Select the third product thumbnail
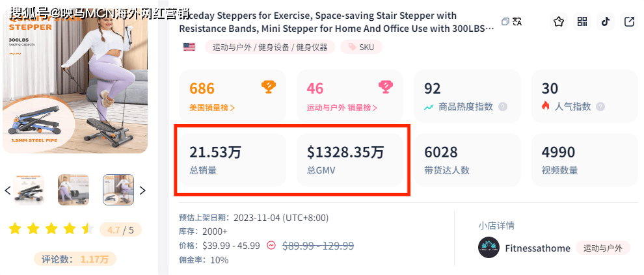Screen dimensions: 644x275 tap(118, 190)
